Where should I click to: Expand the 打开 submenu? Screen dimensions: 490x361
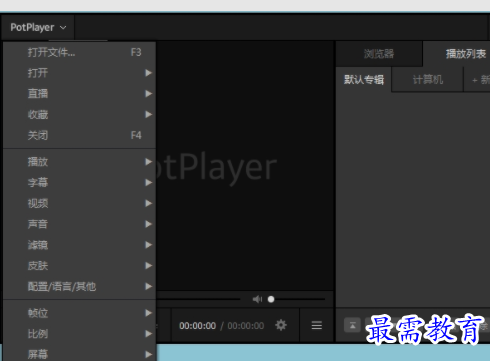click(79, 73)
